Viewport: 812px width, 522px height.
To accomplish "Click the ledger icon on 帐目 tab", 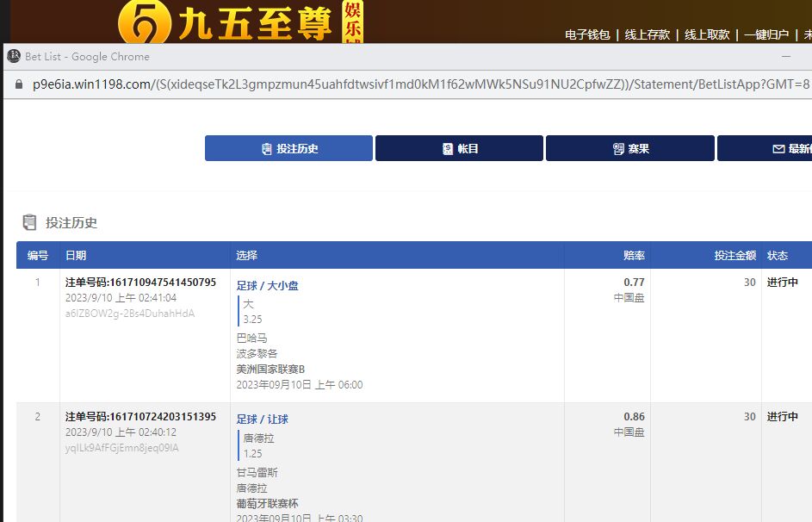I will (x=448, y=149).
